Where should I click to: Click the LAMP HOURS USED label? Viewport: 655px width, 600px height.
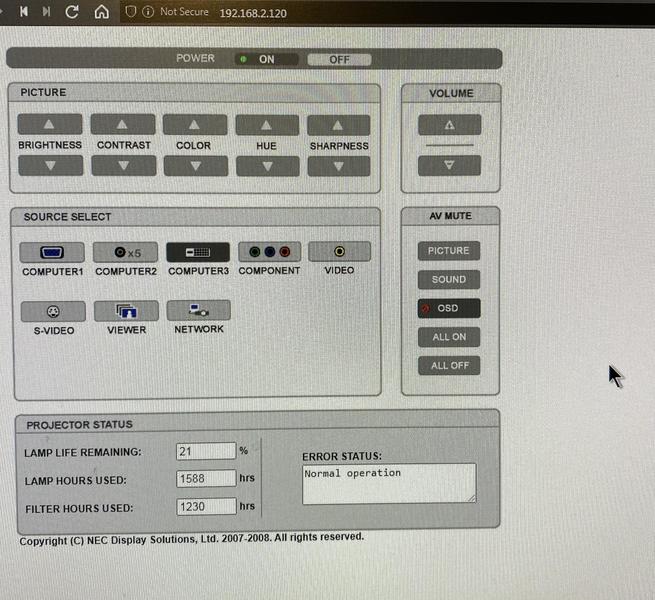click(x=75, y=481)
